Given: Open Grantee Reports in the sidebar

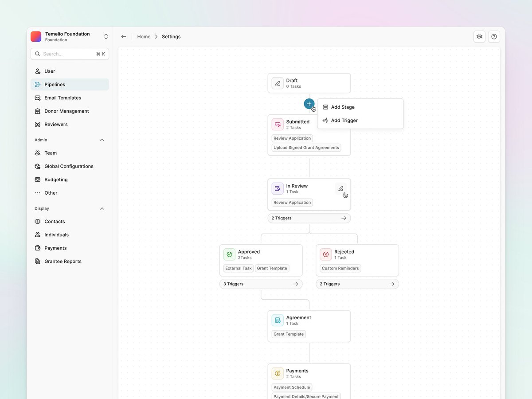Looking at the screenshot, I should tap(70, 261).
